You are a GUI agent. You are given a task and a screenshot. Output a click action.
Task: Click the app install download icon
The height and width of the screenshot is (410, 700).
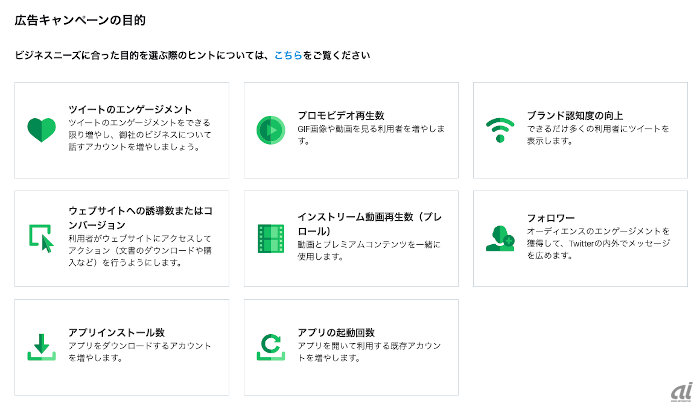[x=41, y=344]
